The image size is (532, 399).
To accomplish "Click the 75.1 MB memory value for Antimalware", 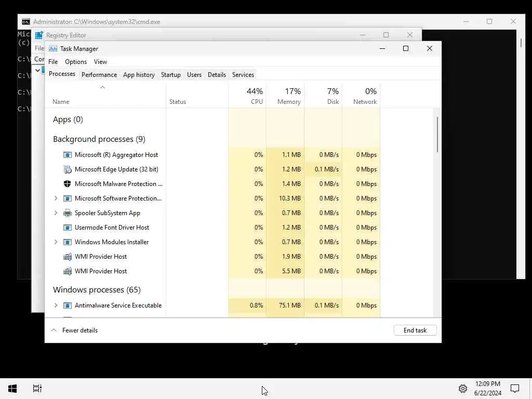I will pos(290,305).
